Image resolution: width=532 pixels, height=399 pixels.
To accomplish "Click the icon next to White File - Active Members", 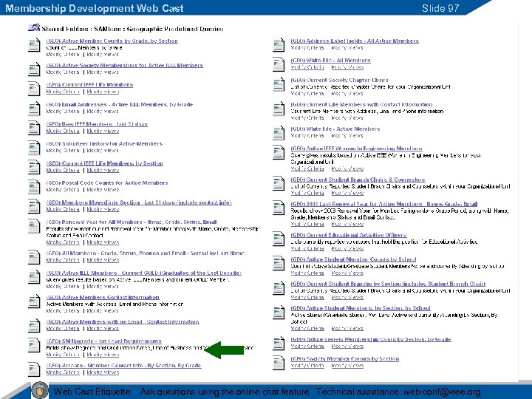I will [x=279, y=133].
